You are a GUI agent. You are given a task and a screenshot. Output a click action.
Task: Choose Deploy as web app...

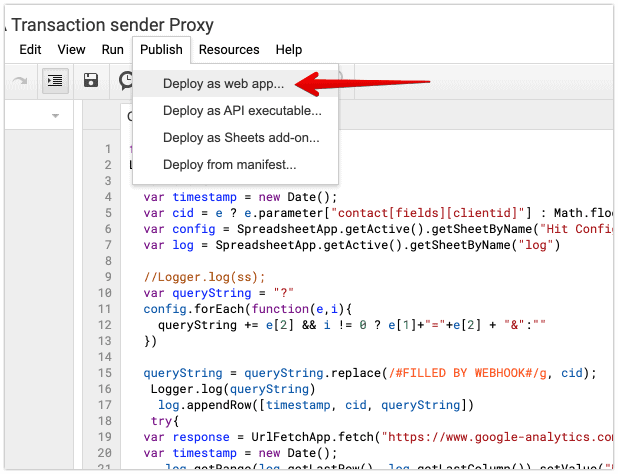236,84
